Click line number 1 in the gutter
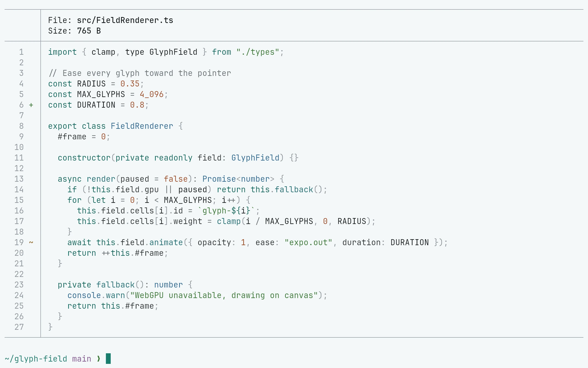588x368 pixels. pos(21,52)
